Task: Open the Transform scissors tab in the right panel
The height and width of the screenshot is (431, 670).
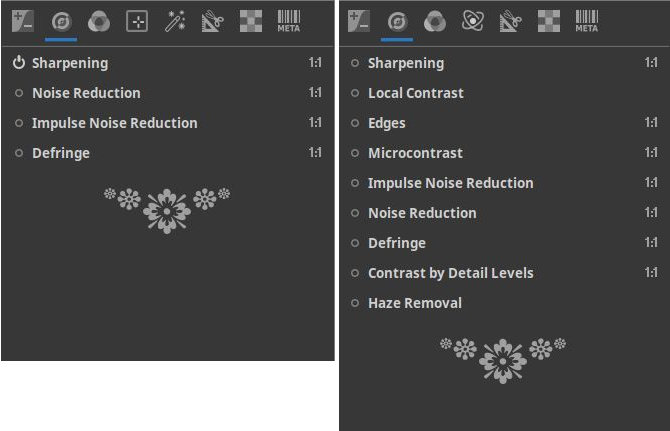Action: 511,21
